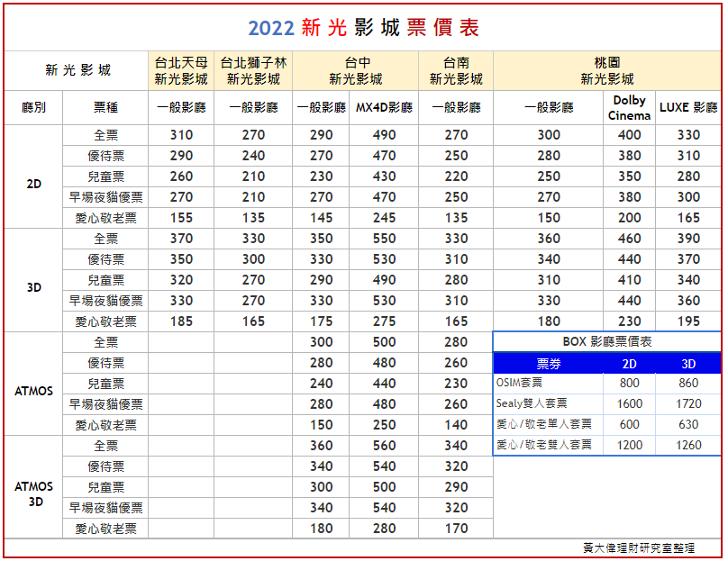Select the 台北獅子林新光影城 column header
The width and height of the screenshot is (728, 561).
coord(253,70)
